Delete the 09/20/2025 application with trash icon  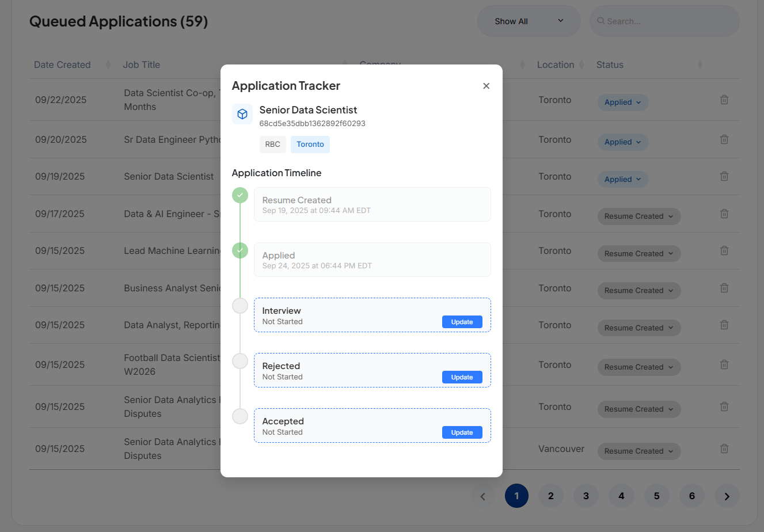tap(724, 139)
